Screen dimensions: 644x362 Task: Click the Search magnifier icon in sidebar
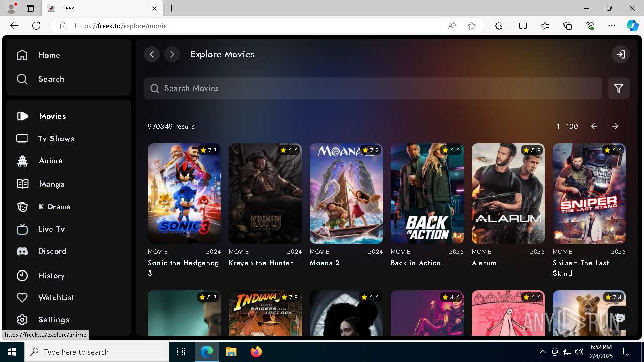pyautogui.click(x=22, y=79)
